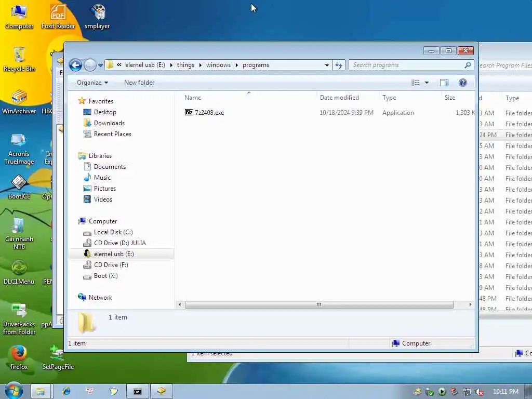Open smplayer desktop shortcut

[x=97, y=16]
